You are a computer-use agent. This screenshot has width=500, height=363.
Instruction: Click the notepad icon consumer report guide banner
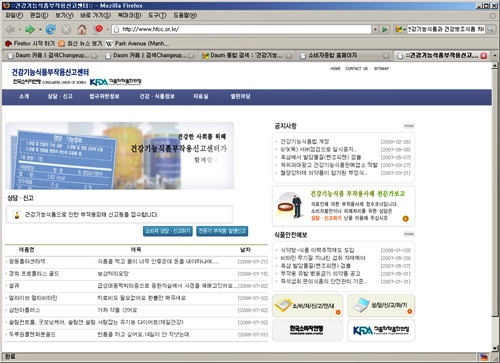[x=307, y=305]
